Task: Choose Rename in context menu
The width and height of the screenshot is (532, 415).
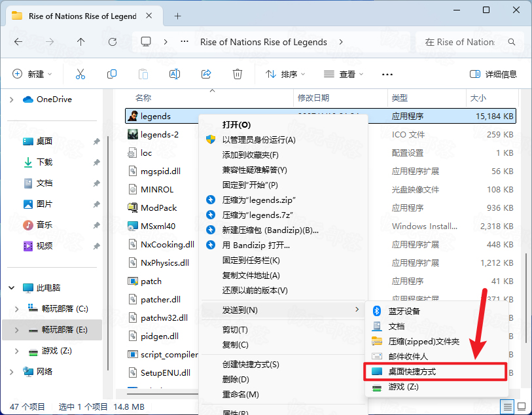Action: click(241, 394)
